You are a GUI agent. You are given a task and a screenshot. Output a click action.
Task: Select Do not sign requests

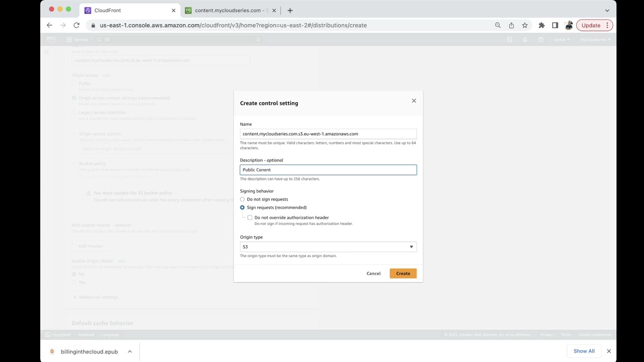click(x=242, y=200)
